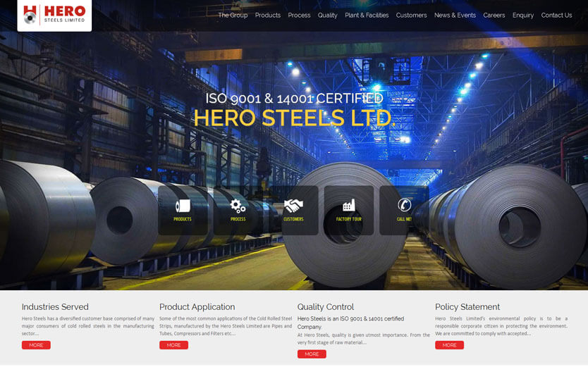Click the HERO STEELS LTD. banner title

tap(295, 118)
